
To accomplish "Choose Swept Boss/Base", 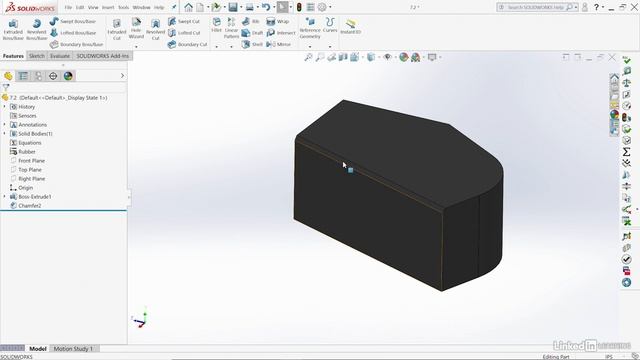I will click(x=73, y=21).
